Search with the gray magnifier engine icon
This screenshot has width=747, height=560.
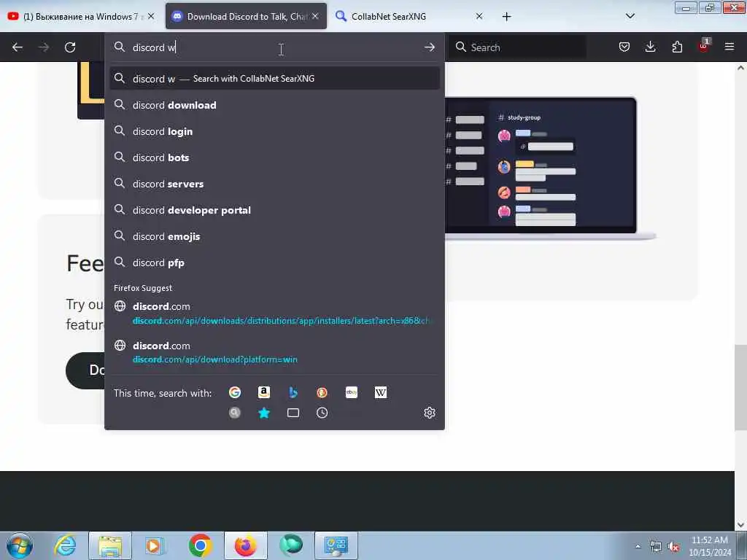coord(234,413)
